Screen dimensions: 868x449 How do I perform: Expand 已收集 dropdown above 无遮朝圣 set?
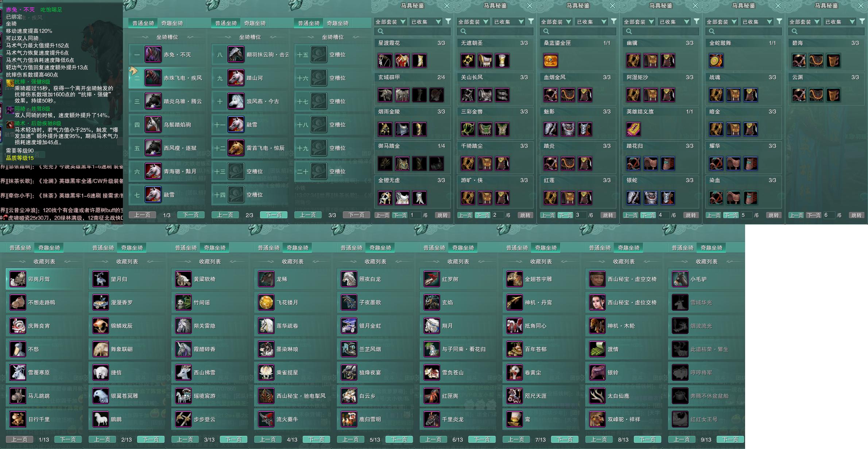[509, 22]
